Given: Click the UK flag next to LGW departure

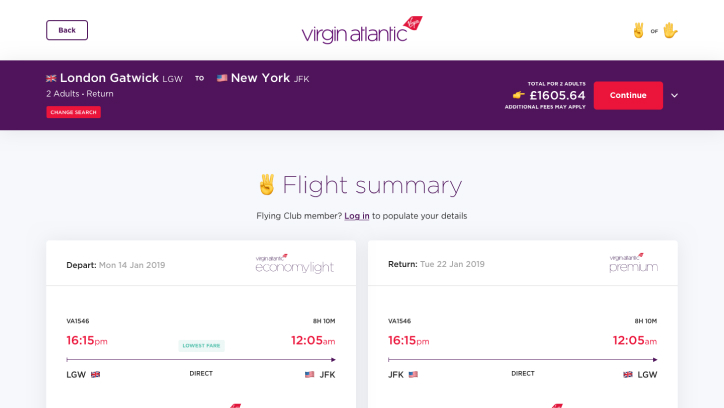Looking at the screenshot, I should click(96, 374).
